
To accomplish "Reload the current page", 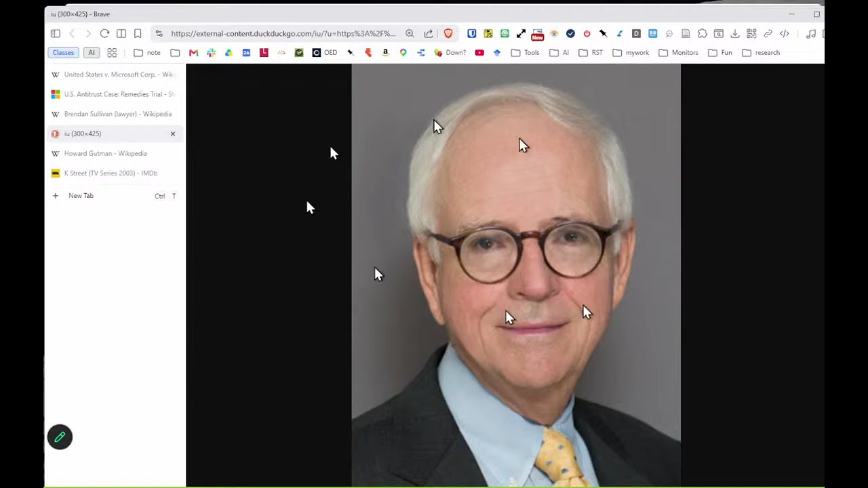I will [x=104, y=33].
